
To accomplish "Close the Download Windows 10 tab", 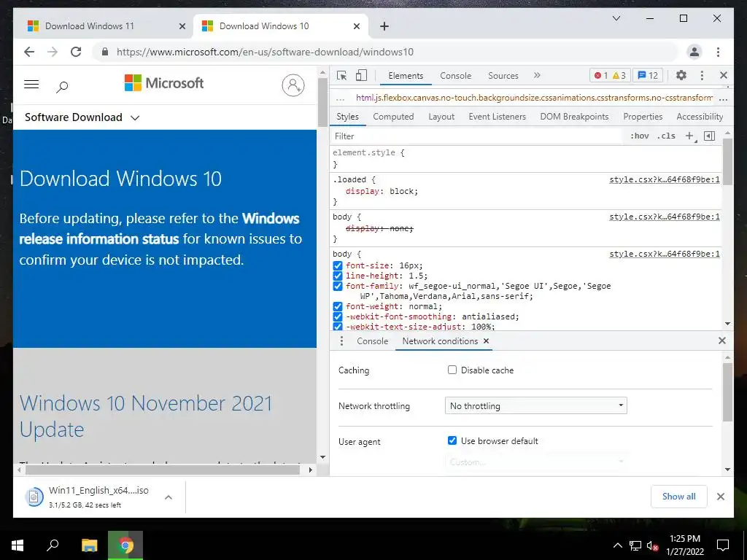I will [356, 26].
